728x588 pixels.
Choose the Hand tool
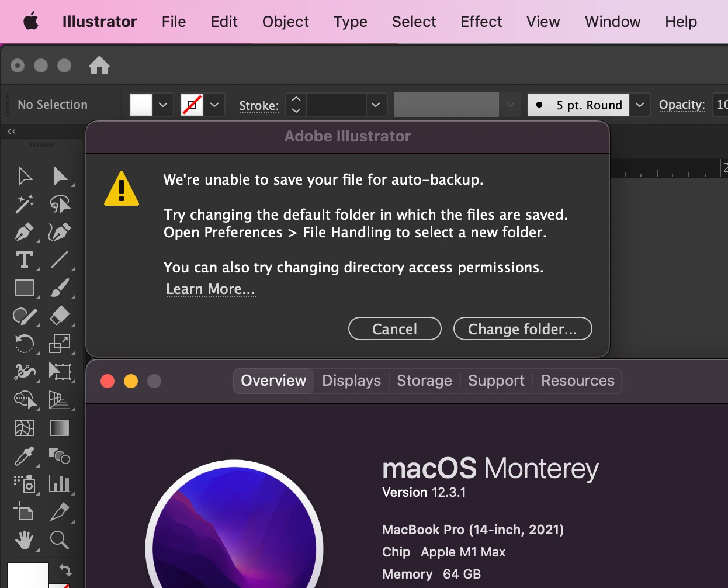[x=25, y=540]
